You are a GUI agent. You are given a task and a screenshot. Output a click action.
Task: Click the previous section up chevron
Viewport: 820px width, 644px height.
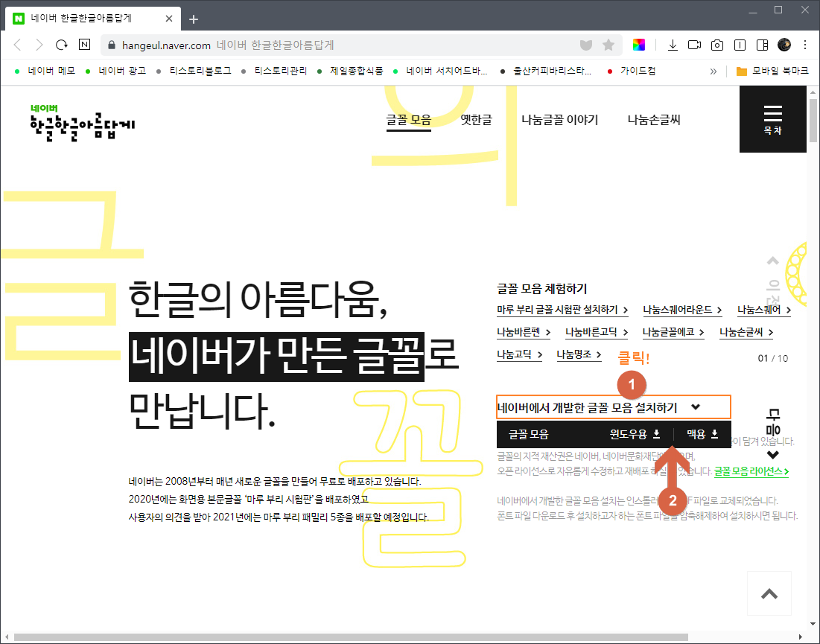click(x=772, y=261)
